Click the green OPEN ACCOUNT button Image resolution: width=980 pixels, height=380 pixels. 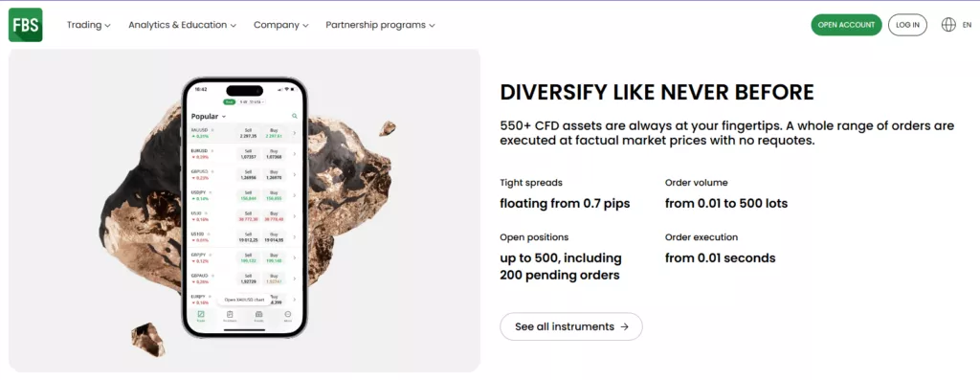[846, 25]
